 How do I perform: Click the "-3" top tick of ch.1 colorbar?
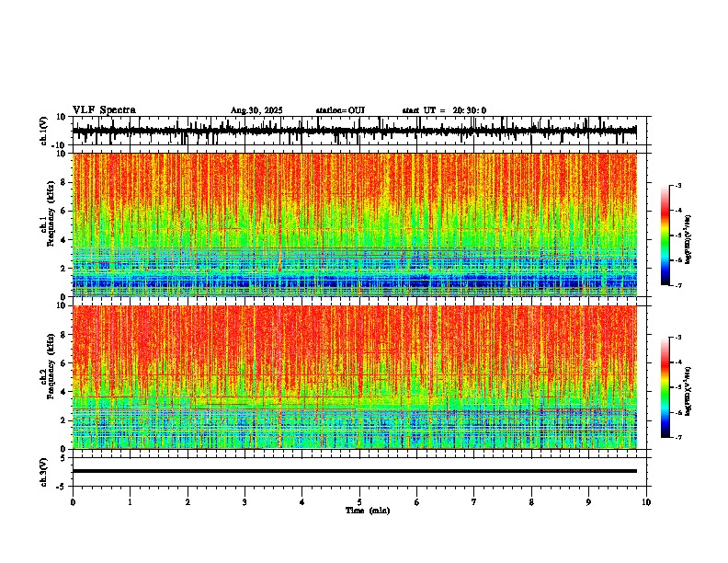tap(677, 186)
